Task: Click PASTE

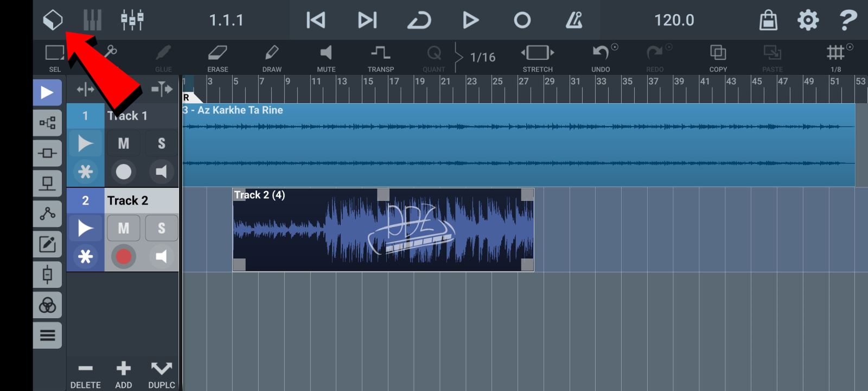Action: 772,58
